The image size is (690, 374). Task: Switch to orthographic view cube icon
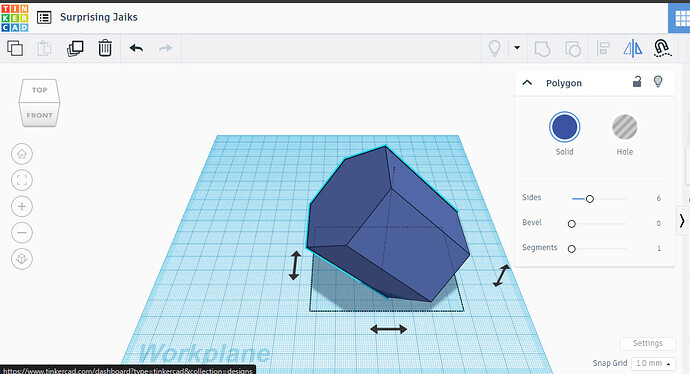click(x=22, y=259)
